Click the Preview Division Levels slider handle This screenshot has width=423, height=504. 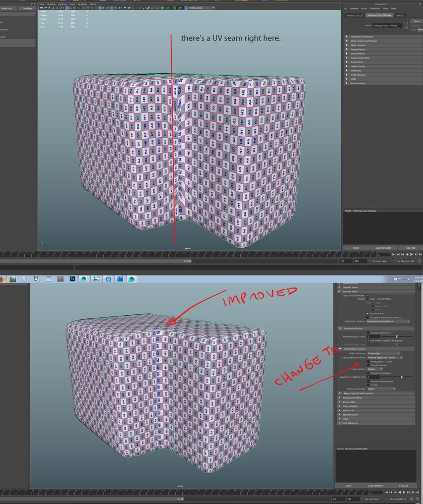pyautogui.click(x=397, y=337)
